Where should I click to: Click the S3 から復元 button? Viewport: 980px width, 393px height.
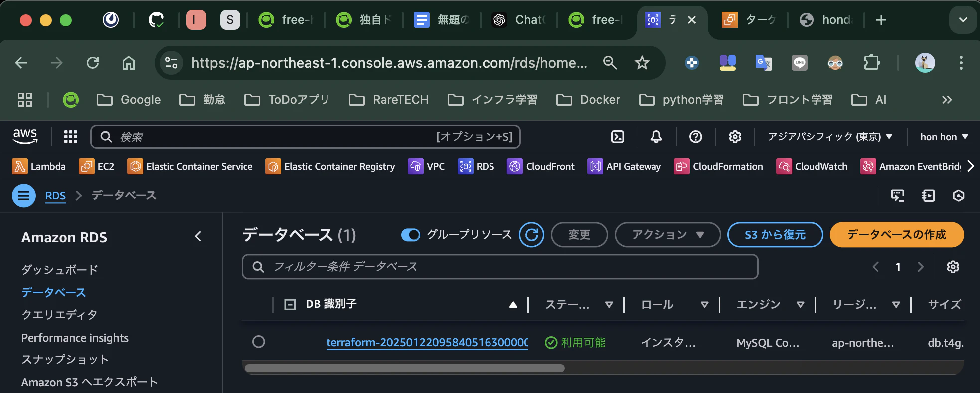pos(775,234)
